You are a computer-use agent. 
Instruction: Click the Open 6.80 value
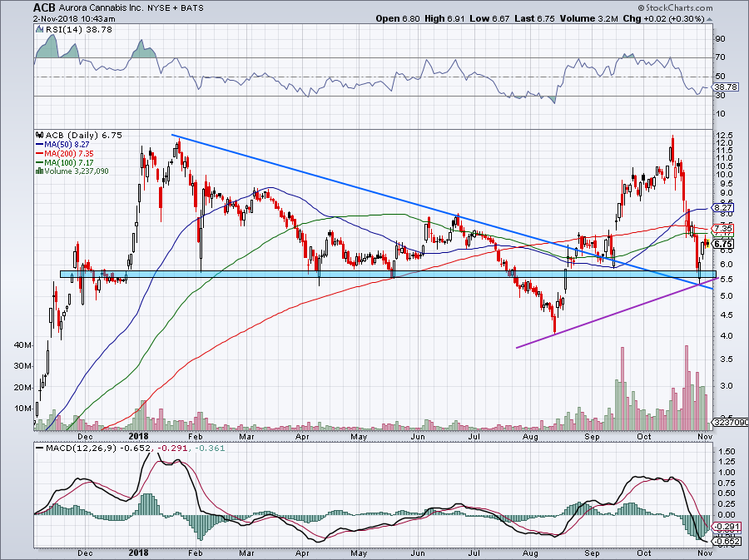pos(398,18)
